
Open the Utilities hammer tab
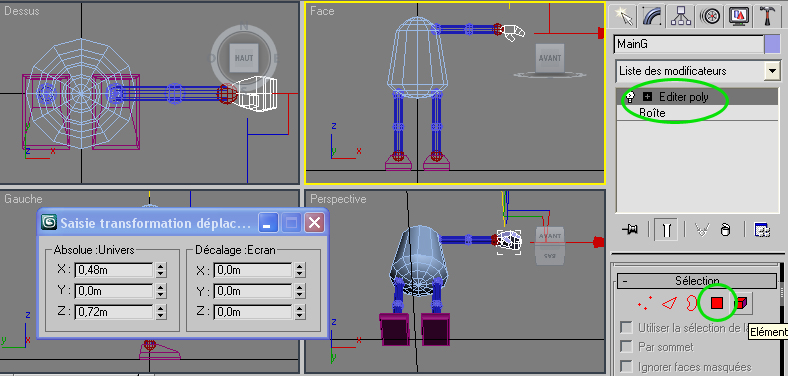tap(767, 16)
